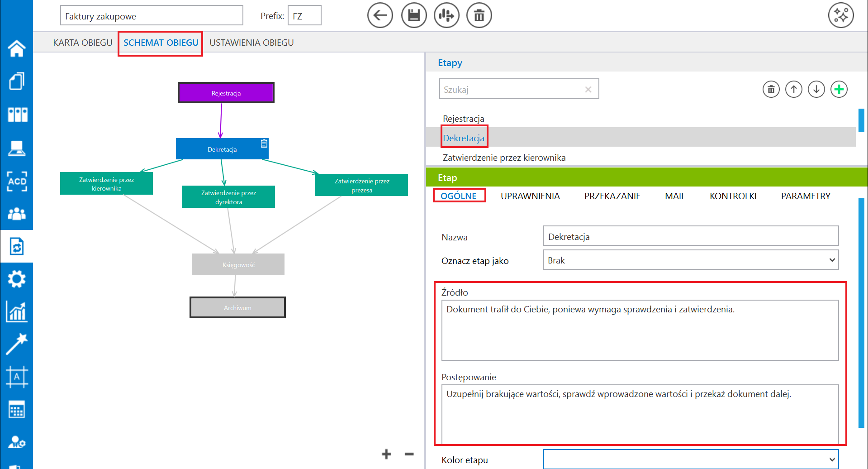Save the workflow with floppy disk icon
The height and width of the screenshot is (469, 868).
pos(414,15)
